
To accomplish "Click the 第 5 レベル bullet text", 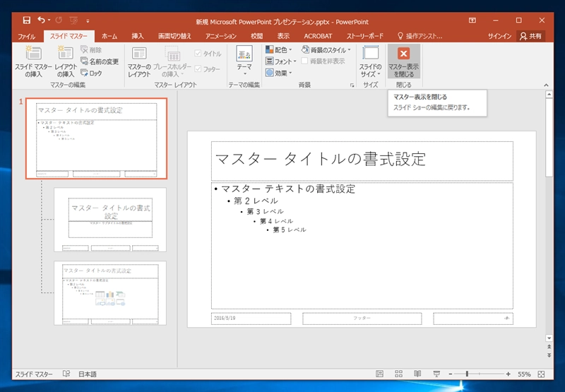I will [290, 230].
